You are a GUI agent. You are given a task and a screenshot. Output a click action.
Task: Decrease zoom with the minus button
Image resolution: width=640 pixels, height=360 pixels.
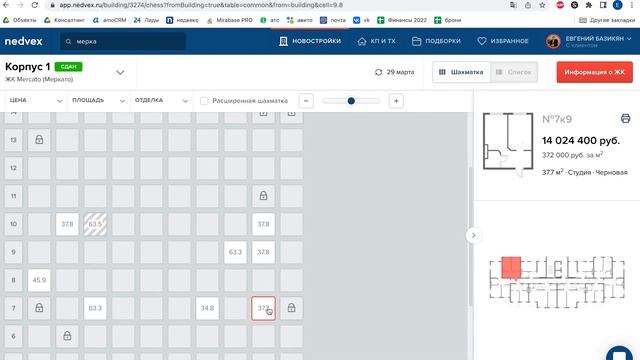(306, 101)
